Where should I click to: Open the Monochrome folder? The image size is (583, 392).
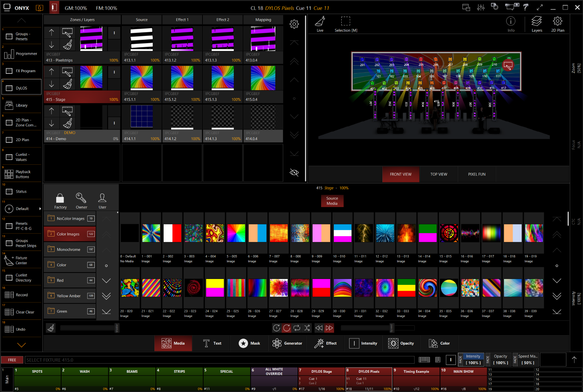[x=70, y=249]
